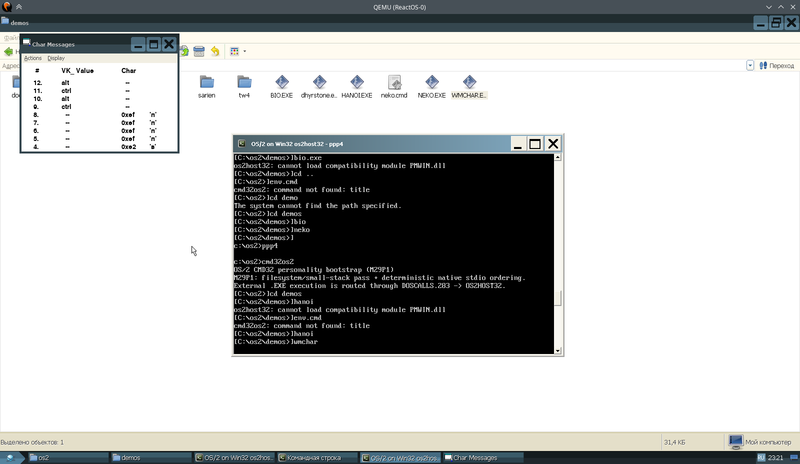Select row 4 with 0xe2
Viewport: 800px width, 464px height.
point(99,146)
